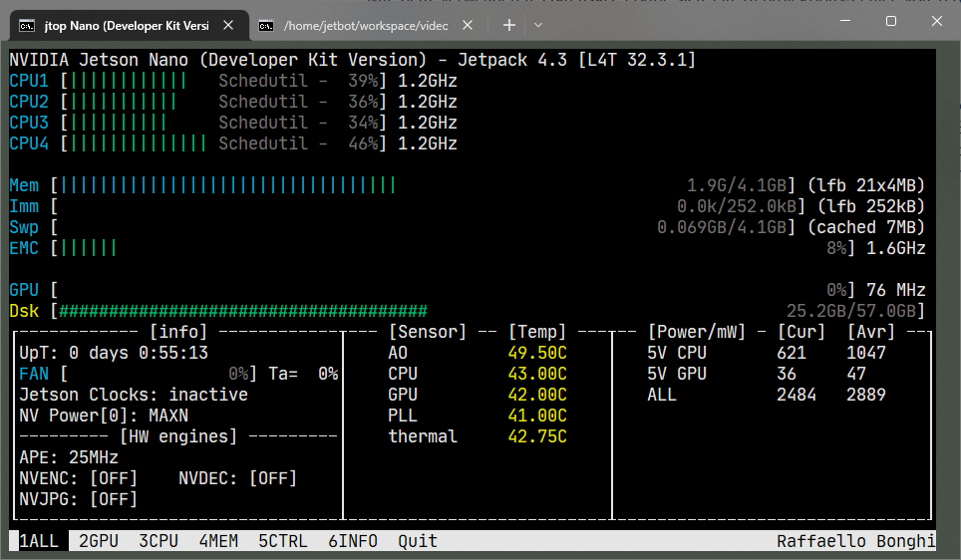Click the uptime '0 days 0:55:13'
This screenshot has width=961, height=560.
pyautogui.click(x=139, y=353)
